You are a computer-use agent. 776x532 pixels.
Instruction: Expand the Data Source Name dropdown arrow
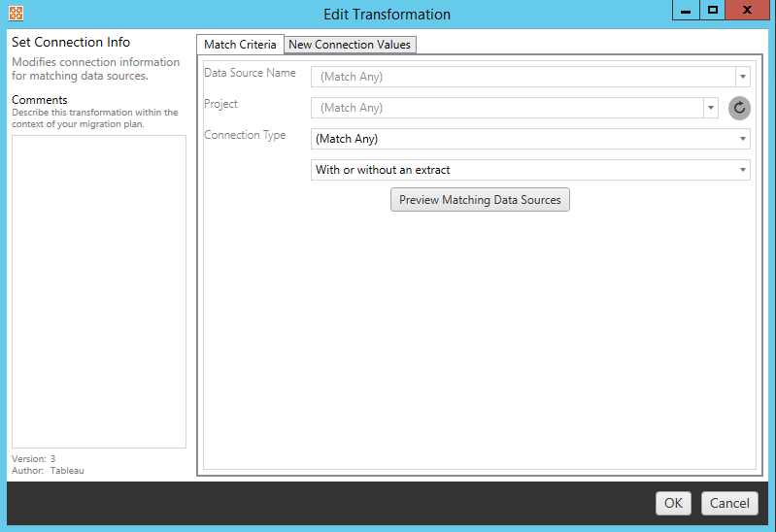click(743, 77)
